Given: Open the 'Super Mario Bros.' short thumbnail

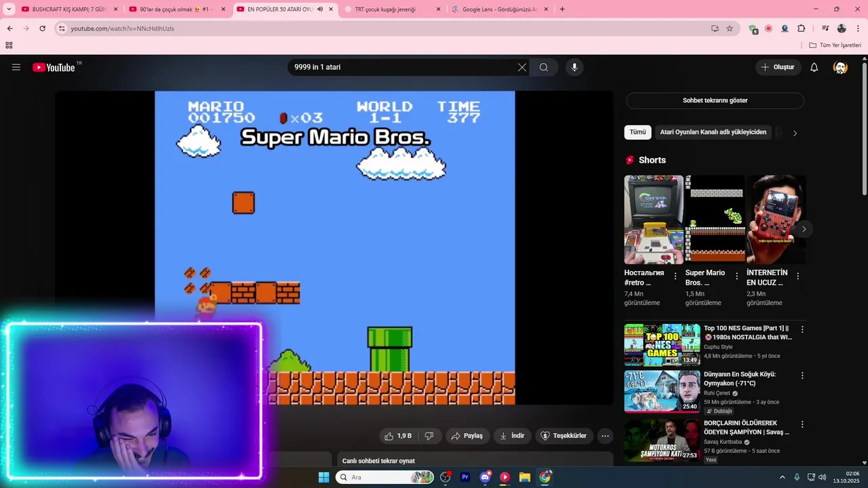Looking at the screenshot, I should pyautogui.click(x=715, y=219).
